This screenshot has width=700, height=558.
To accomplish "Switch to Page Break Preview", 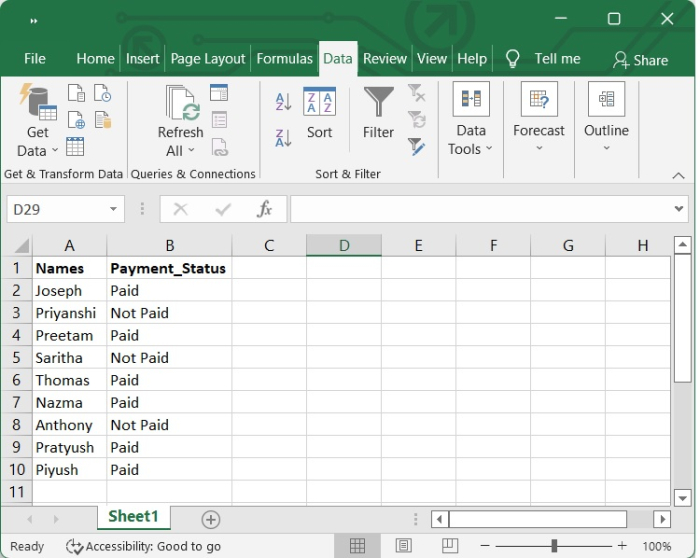I will 450,546.
